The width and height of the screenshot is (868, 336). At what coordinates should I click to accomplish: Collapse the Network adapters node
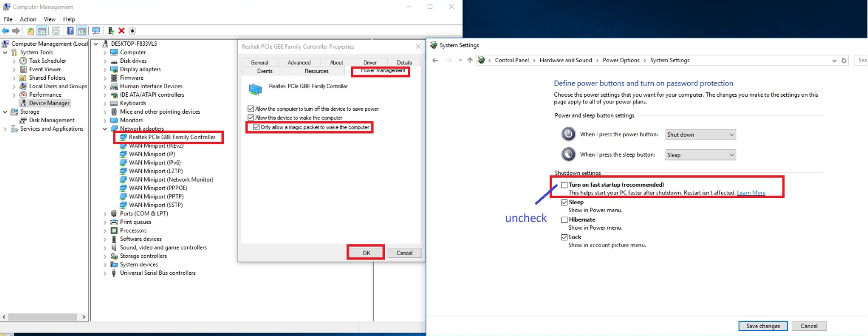(x=105, y=128)
